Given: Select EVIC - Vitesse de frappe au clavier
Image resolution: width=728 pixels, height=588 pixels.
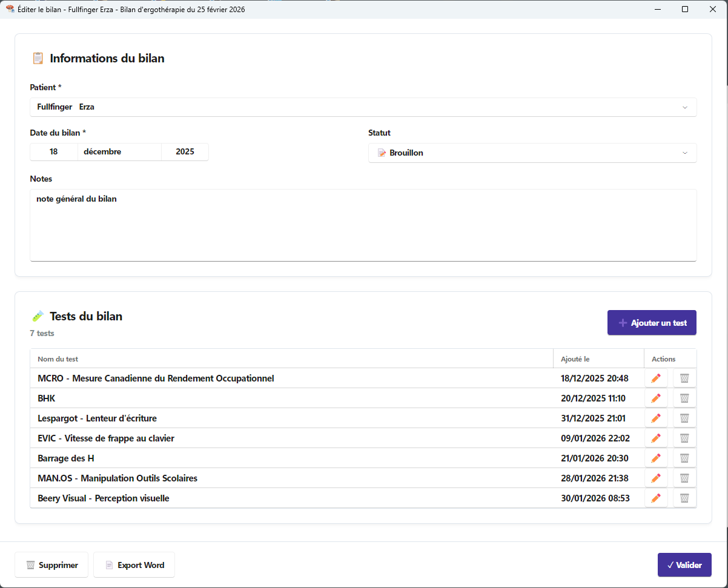Looking at the screenshot, I should pyautogui.click(x=106, y=438).
